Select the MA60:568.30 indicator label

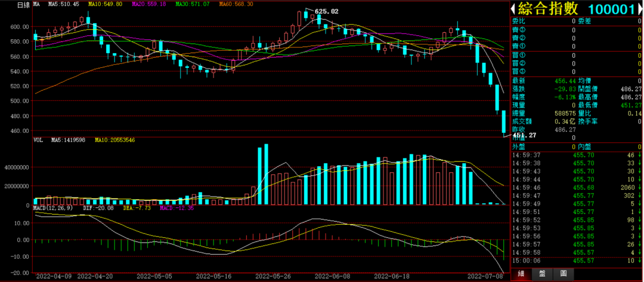(x=236, y=5)
